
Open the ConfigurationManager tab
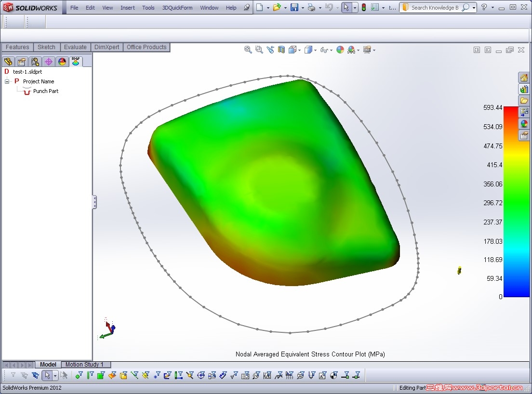coord(35,61)
